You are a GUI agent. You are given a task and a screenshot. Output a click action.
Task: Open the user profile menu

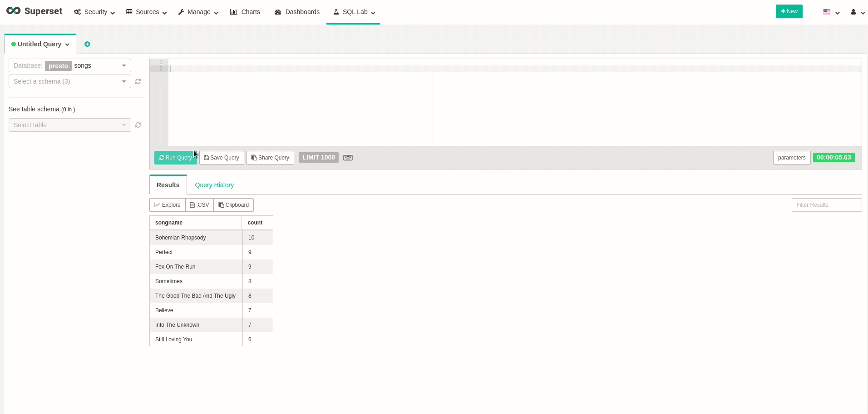pos(858,12)
